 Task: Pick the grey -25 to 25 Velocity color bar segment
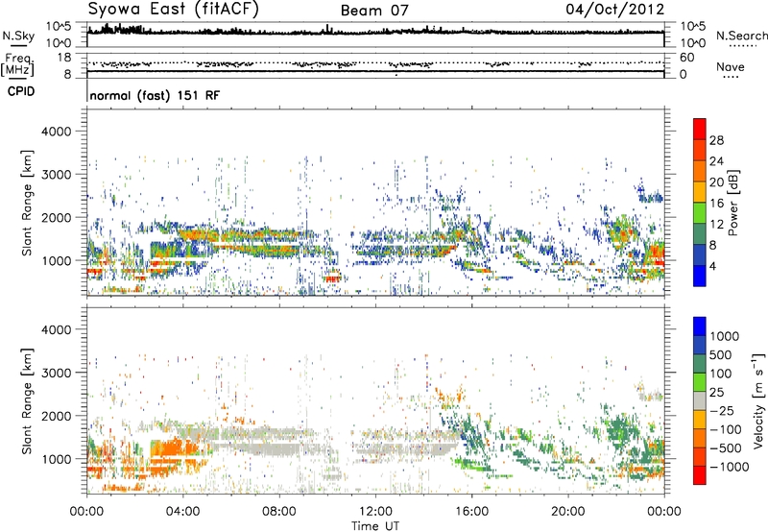pyautogui.click(x=700, y=400)
